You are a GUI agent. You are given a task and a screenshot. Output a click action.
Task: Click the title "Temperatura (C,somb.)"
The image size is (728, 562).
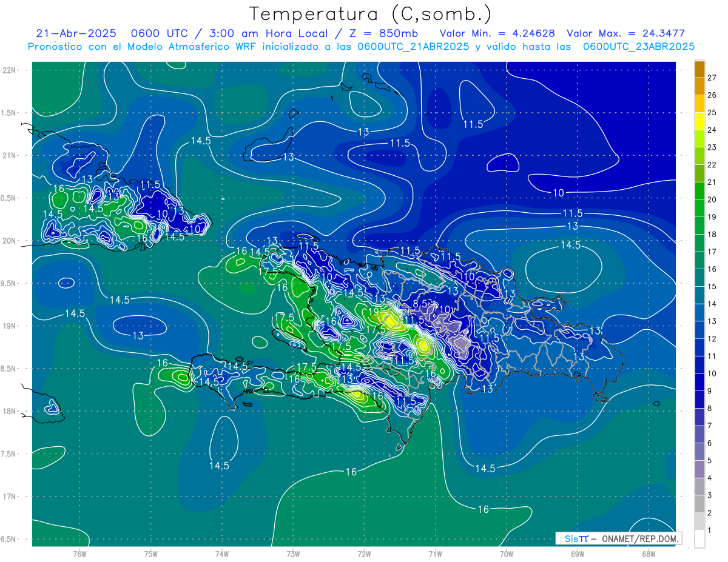[370, 15]
